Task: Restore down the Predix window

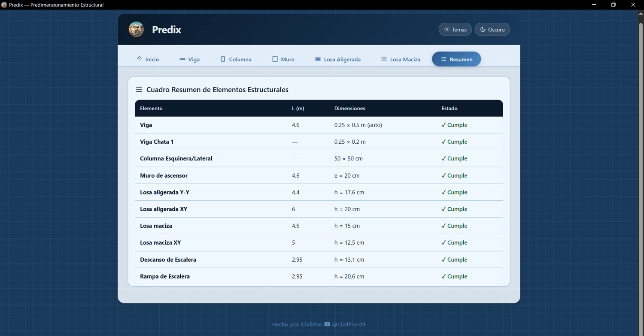Action: click(614, 5)
